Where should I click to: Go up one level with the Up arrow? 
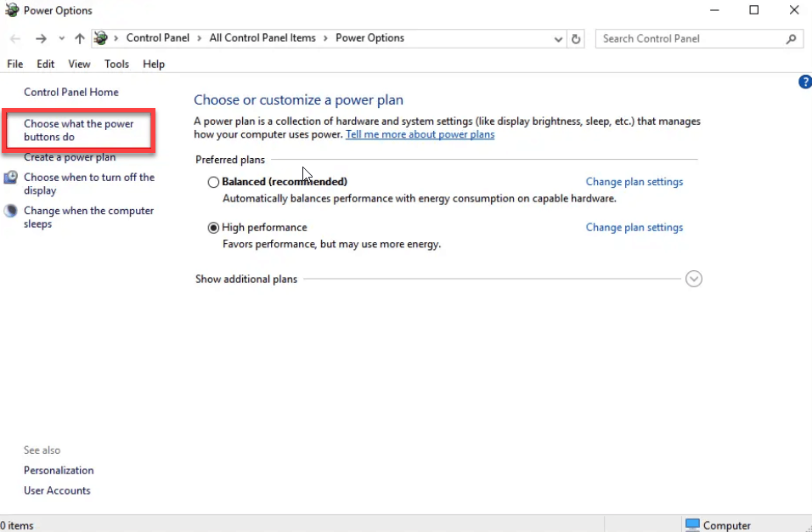(x=79, y=38)
